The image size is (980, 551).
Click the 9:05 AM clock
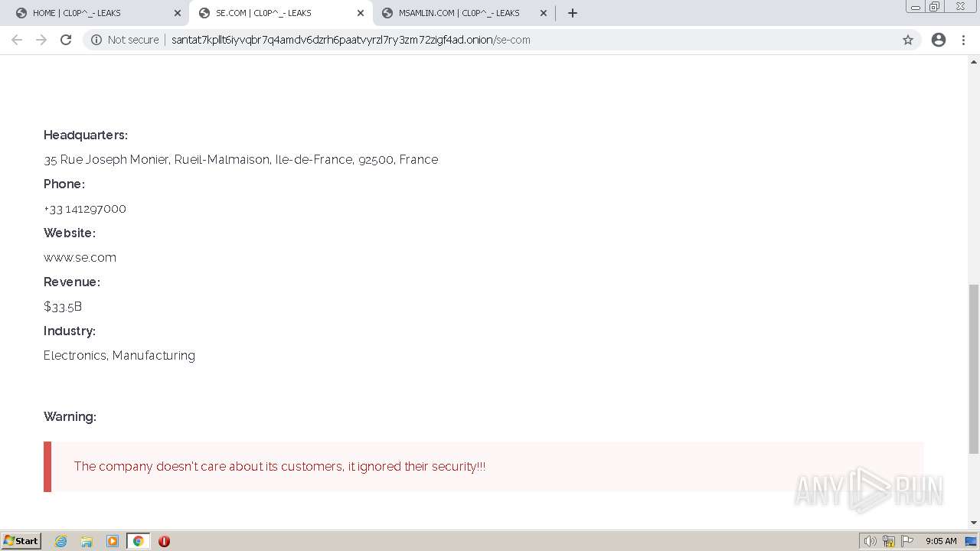(941, 541)
